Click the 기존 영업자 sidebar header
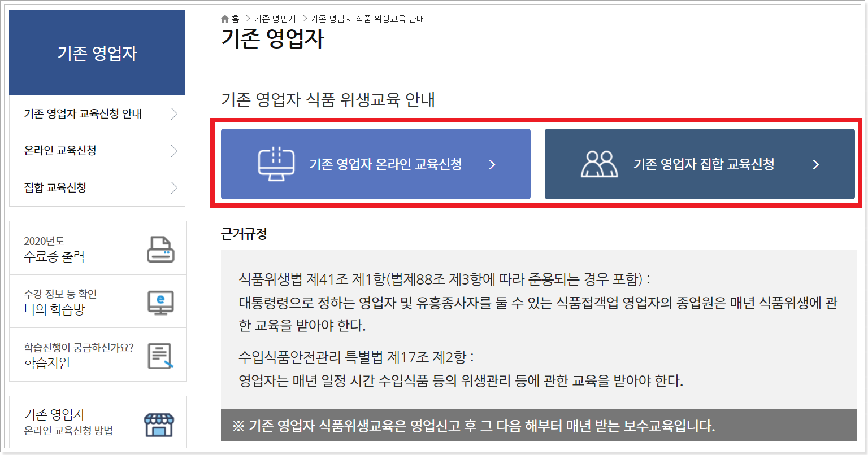Image resolution: width=868 pixels, height=455 pixels. pos(97,52)
